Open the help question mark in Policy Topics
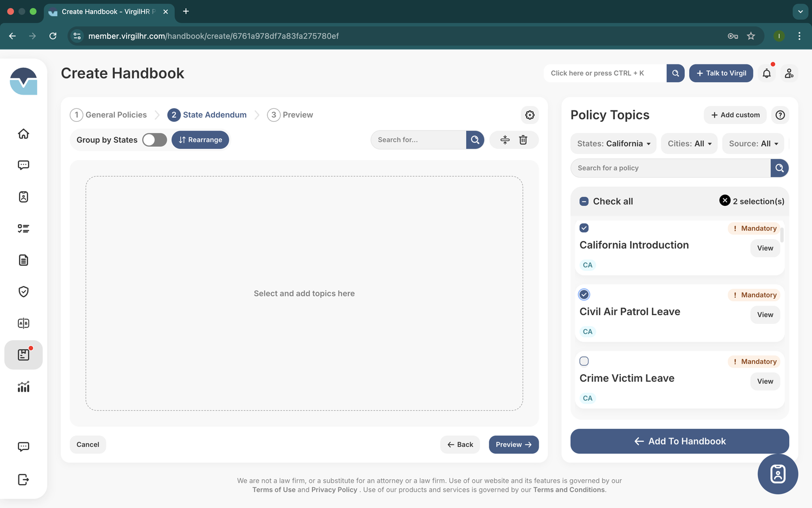This screenshot has height=508, width=812. [x=780, y=115]
